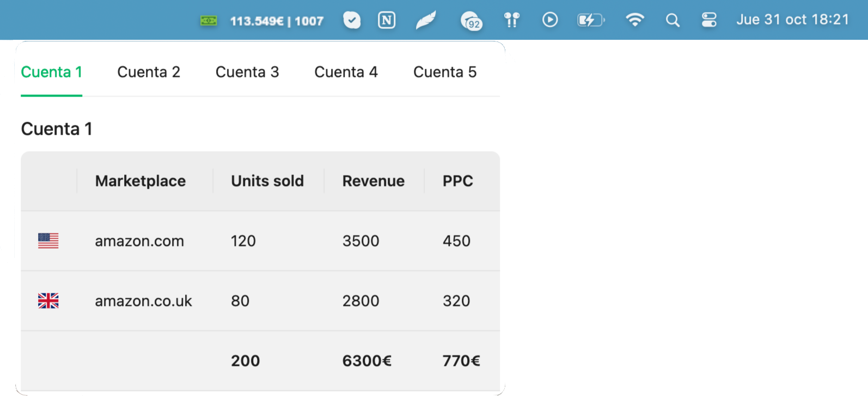Click the Units sold column header
Image resolution: width=868 pixels, height=404 pixels.
coord(267,181)
